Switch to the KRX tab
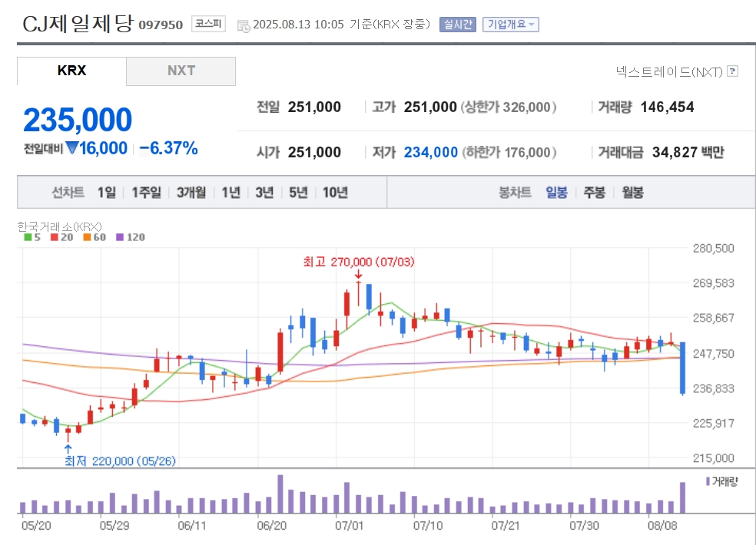This screenshot has width=756, height=545. [72, 71]
